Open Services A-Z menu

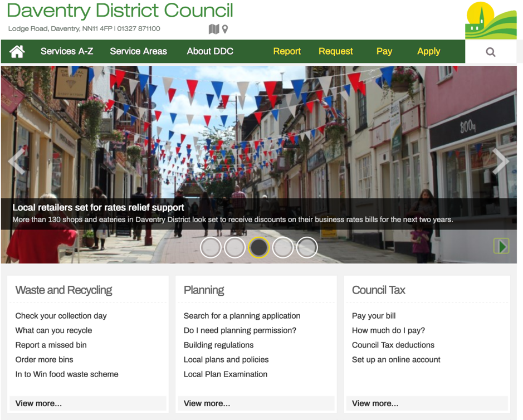click(67, 51)
